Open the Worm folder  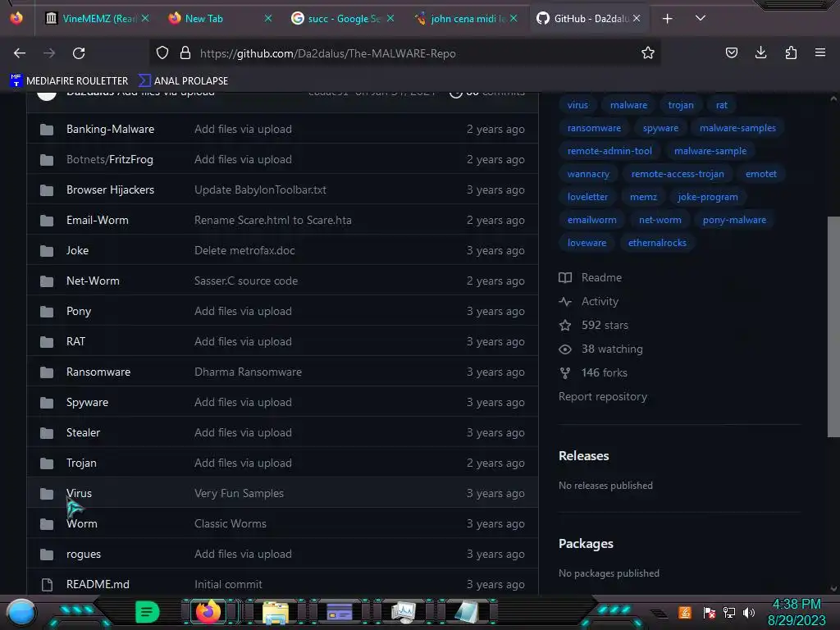(x=81, y=524)
